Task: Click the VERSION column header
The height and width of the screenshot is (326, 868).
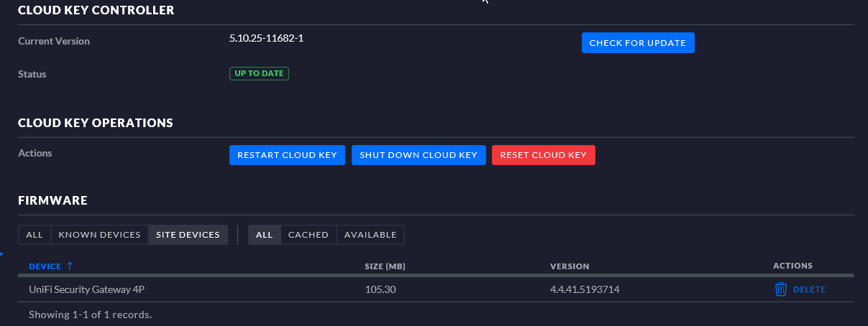Action: (x=569, y=266)
